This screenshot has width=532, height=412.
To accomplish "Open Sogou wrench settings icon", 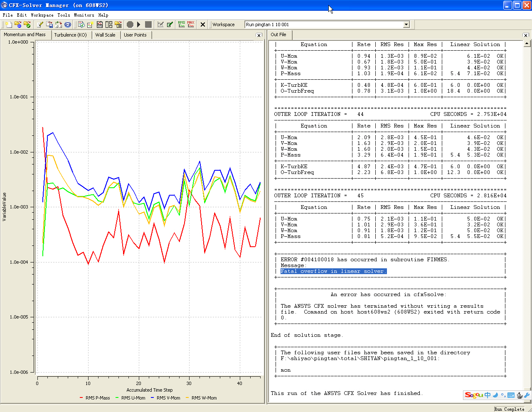I will 527,395.
